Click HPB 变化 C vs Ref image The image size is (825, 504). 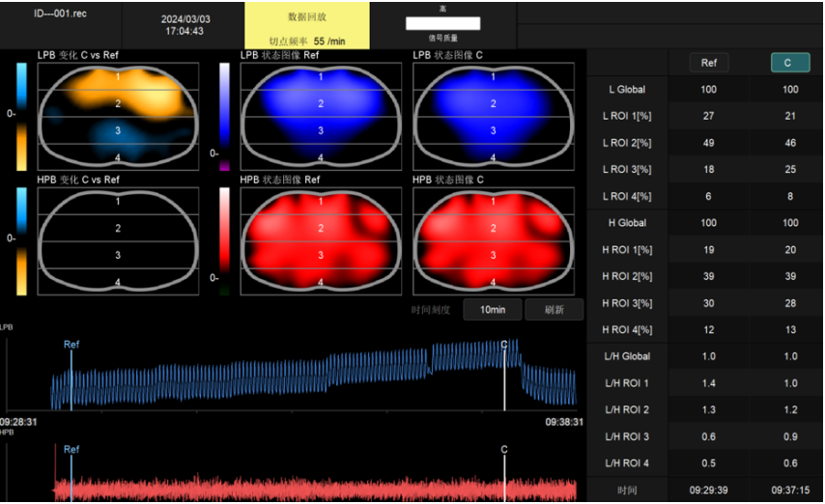coord(118,241)
